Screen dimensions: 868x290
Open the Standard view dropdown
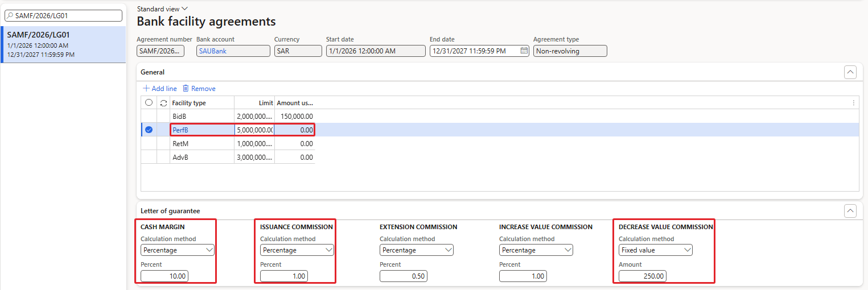pos(162,9)
